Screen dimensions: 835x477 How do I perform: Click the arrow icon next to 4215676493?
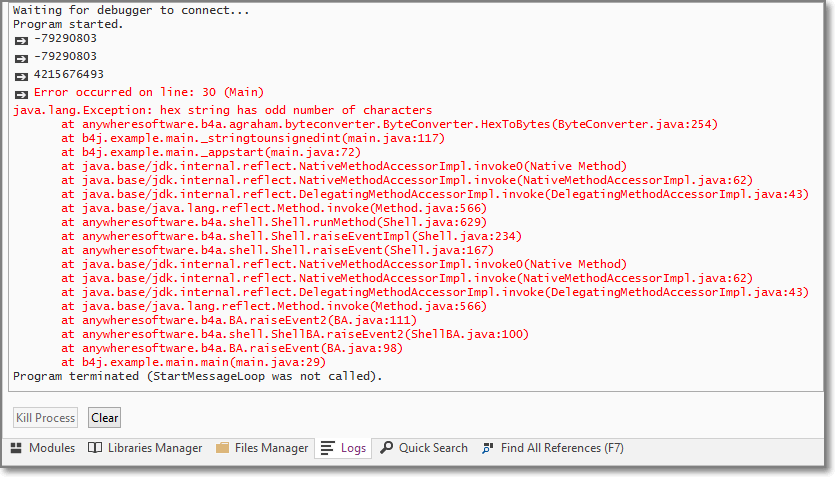(20, 75)
